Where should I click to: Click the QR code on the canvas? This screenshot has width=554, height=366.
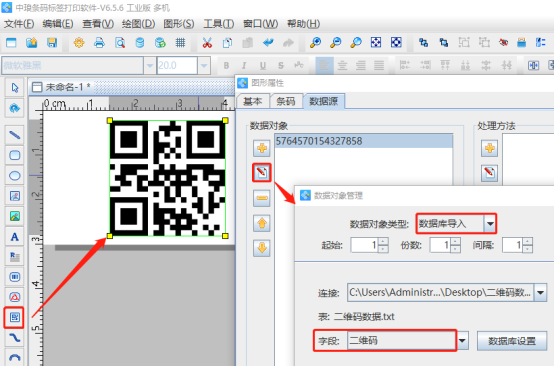point(167,178)
